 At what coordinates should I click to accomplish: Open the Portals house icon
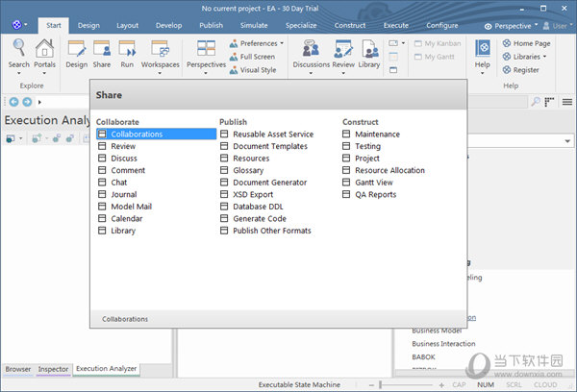[44, 48]
